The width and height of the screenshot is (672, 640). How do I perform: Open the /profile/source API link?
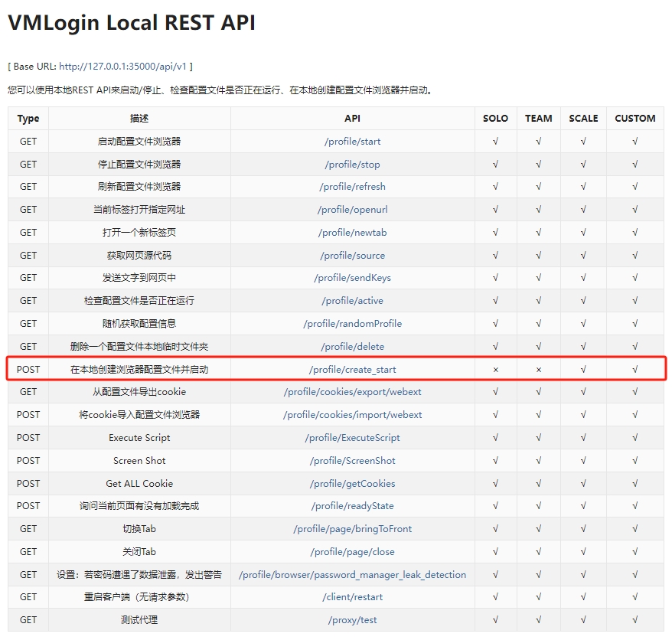coord(352,256)
